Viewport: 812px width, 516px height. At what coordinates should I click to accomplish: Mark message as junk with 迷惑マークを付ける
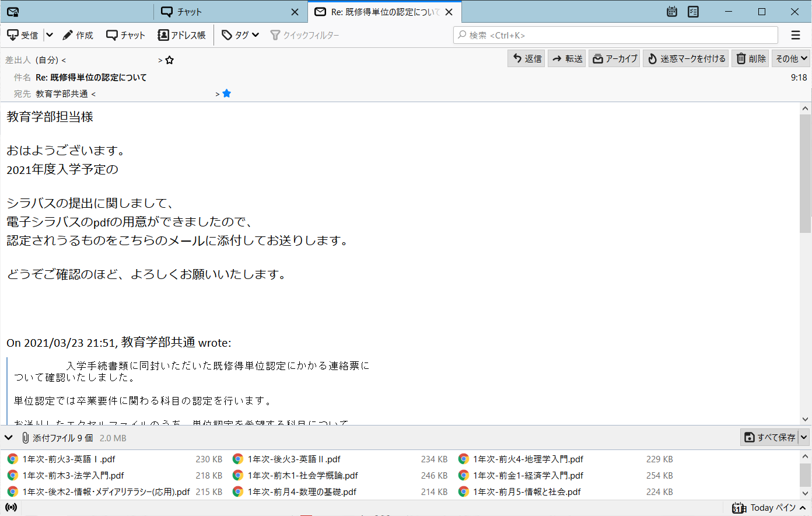[x=686, y=59]
